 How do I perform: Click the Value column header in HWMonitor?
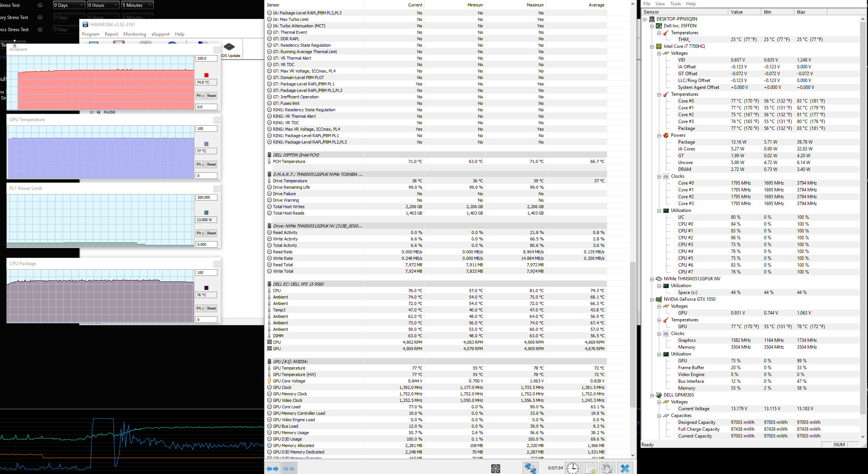coord(744,12)
